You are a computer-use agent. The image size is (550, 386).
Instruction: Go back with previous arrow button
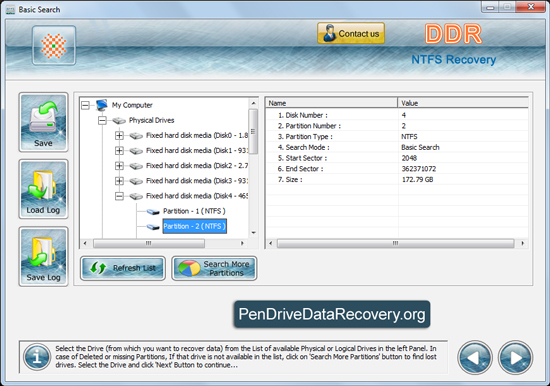click(475, 358)
